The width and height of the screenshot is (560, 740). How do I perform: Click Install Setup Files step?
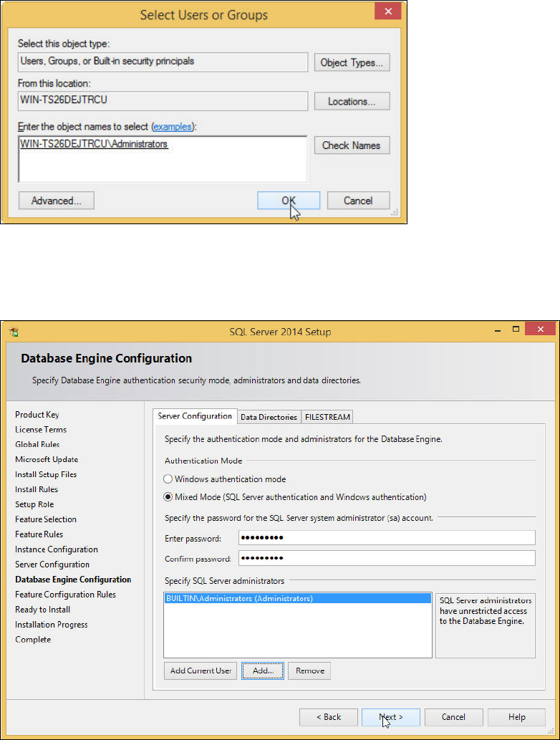46,474
